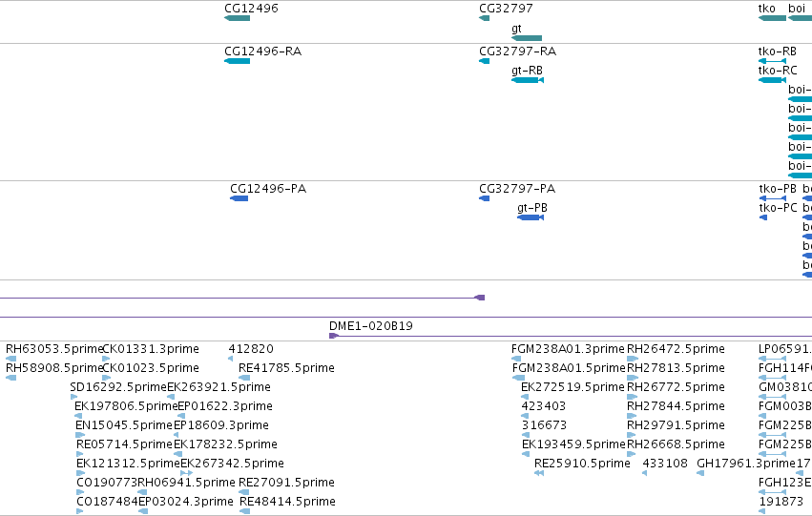
Task: Click the RE48414.5prime EST label
Action: (287, 502)
